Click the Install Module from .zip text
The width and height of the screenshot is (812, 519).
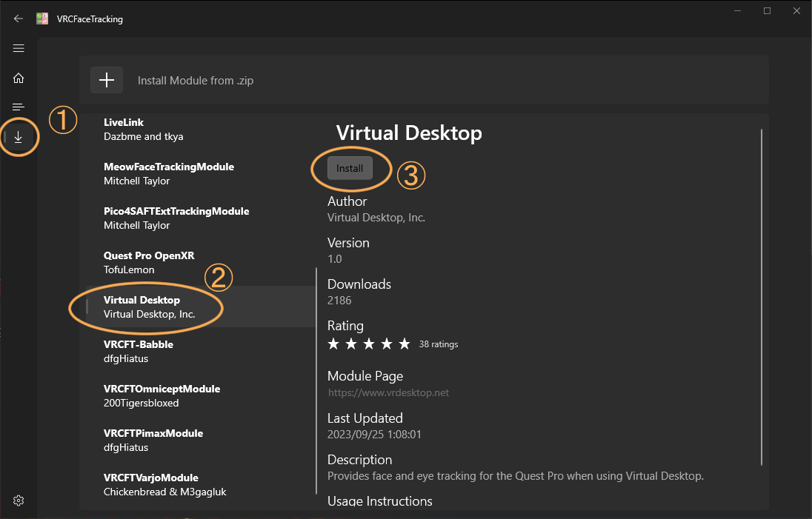click(x=196, y=81)
